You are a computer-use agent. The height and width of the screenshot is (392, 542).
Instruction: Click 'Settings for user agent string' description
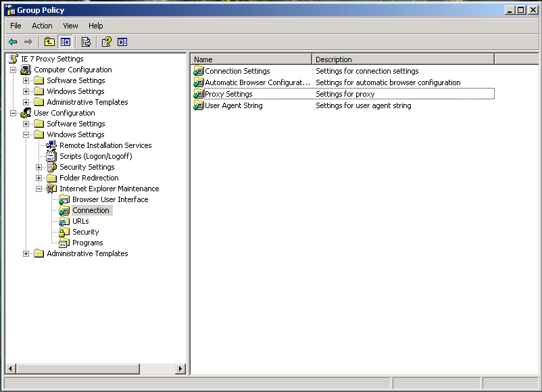click(364, 105)
